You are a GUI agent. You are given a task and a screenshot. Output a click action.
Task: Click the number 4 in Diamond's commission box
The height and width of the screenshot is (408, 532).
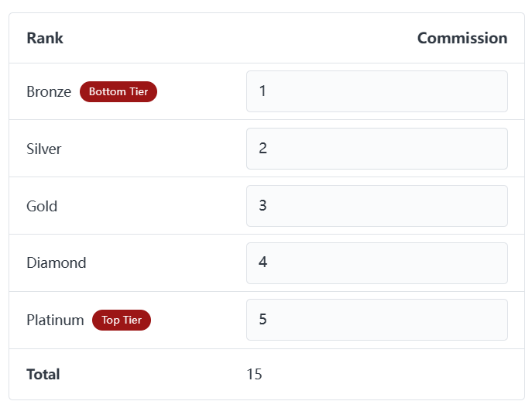tap(263, 262)
